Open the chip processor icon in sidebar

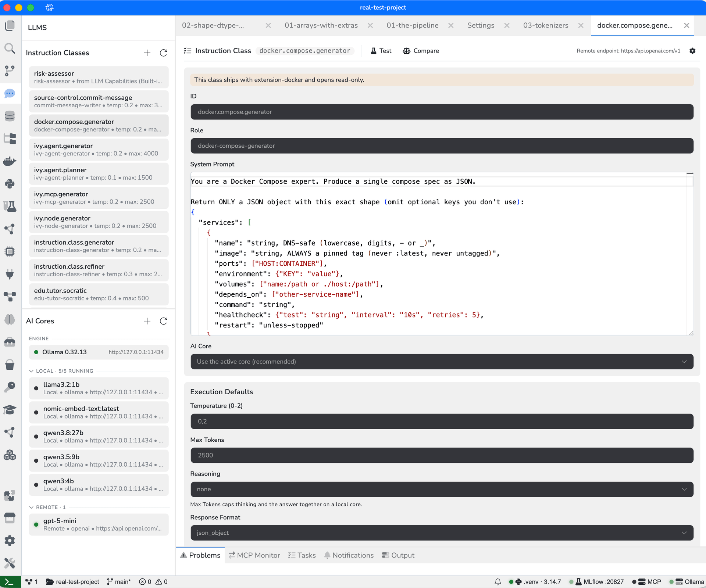[10, 251]
